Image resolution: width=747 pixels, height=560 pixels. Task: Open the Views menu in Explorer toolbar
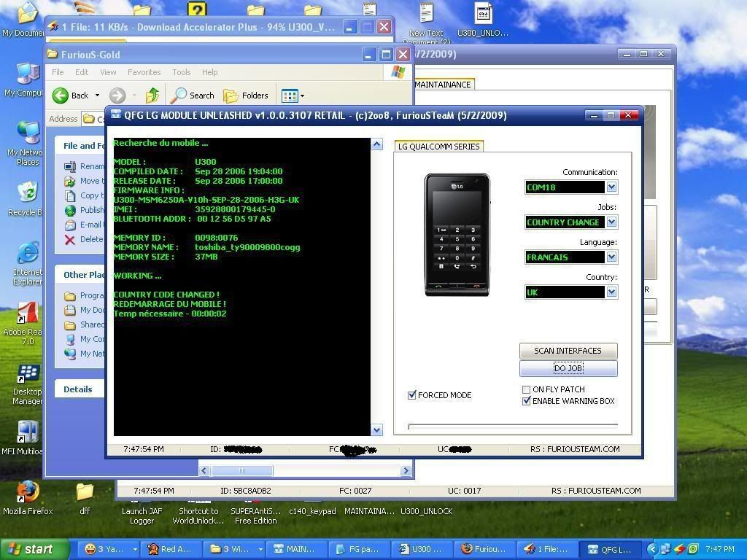point(293,96)
